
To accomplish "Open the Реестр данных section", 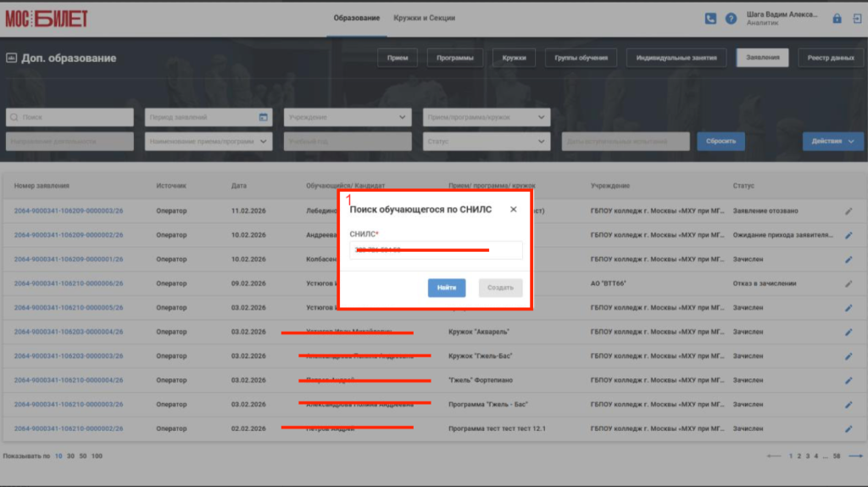I will pos(831,58).
